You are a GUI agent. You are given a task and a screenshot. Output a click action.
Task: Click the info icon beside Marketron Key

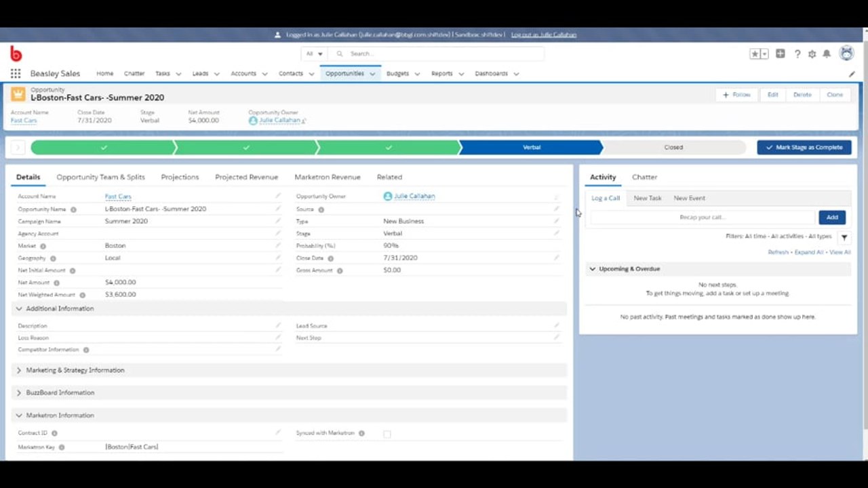[62, 447]
